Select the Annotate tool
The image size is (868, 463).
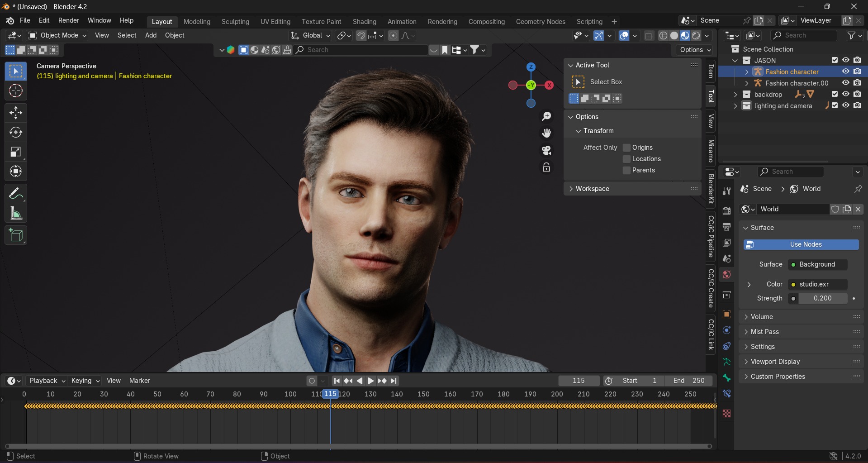click(16, 194)
